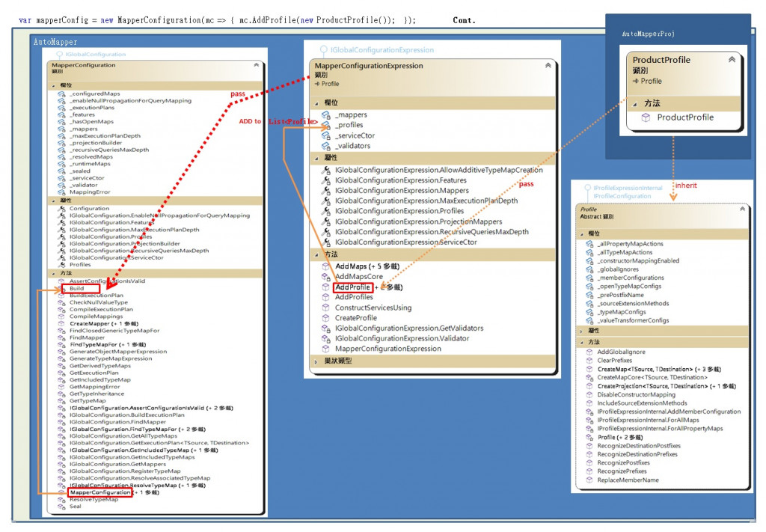Collapse the MapperConfiguration class box chevron
The image size is (766, 532).
coord(256,65)
